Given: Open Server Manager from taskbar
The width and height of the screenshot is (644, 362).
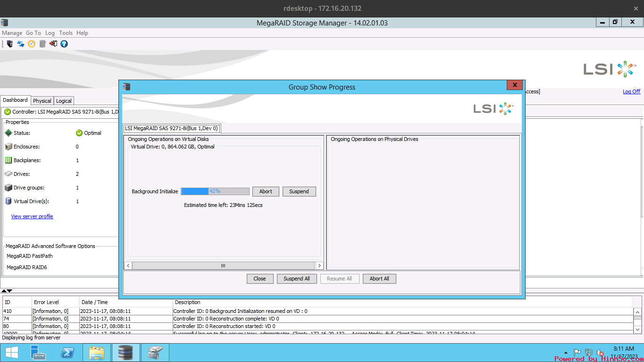Looking at the screenshot, I should pos(38,353).
